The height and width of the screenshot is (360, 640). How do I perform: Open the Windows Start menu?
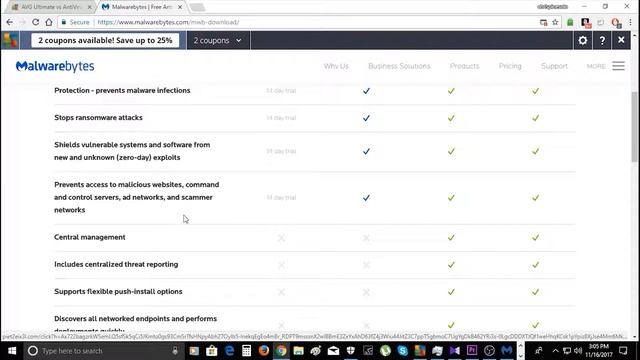12,351
